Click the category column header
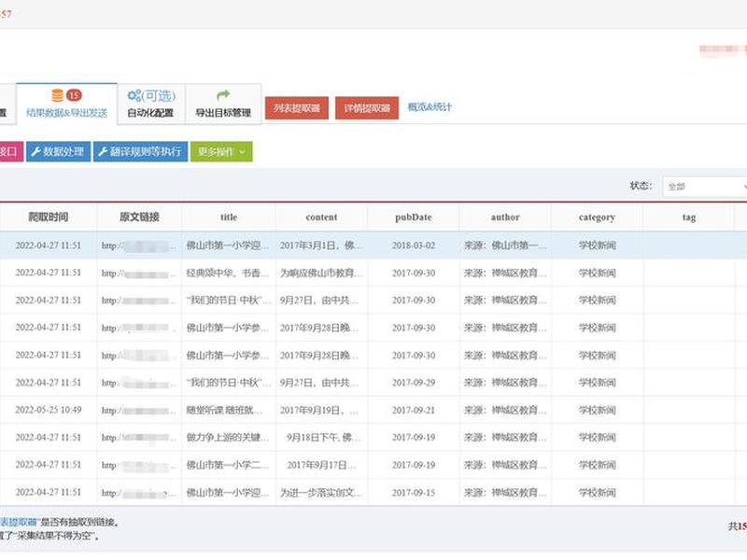 (x=597, y=217)
